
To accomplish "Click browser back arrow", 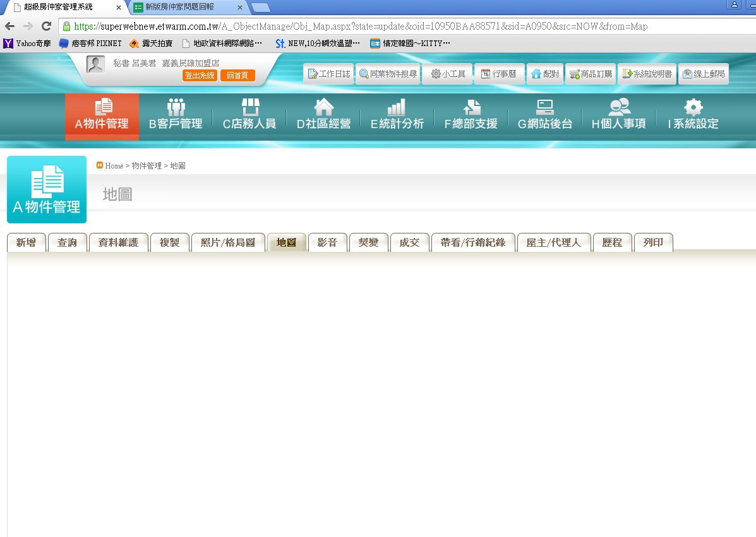I will tap(9, 26).
